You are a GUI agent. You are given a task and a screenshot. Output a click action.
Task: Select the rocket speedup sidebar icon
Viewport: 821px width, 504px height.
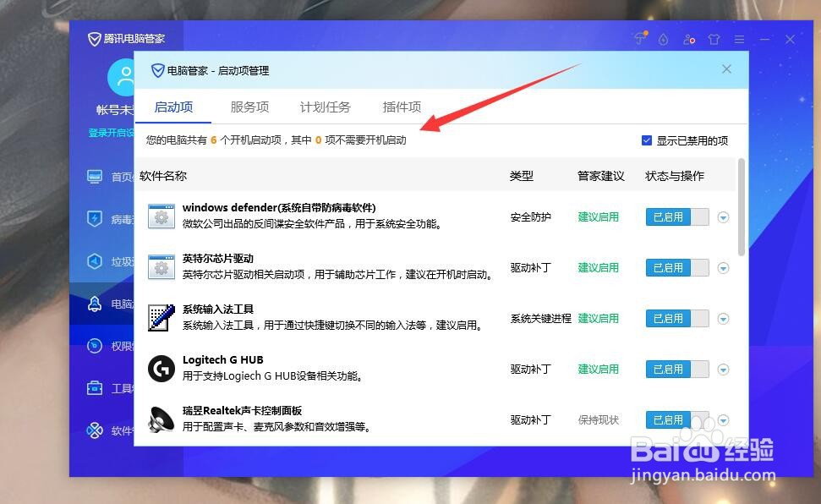point(95,304)
